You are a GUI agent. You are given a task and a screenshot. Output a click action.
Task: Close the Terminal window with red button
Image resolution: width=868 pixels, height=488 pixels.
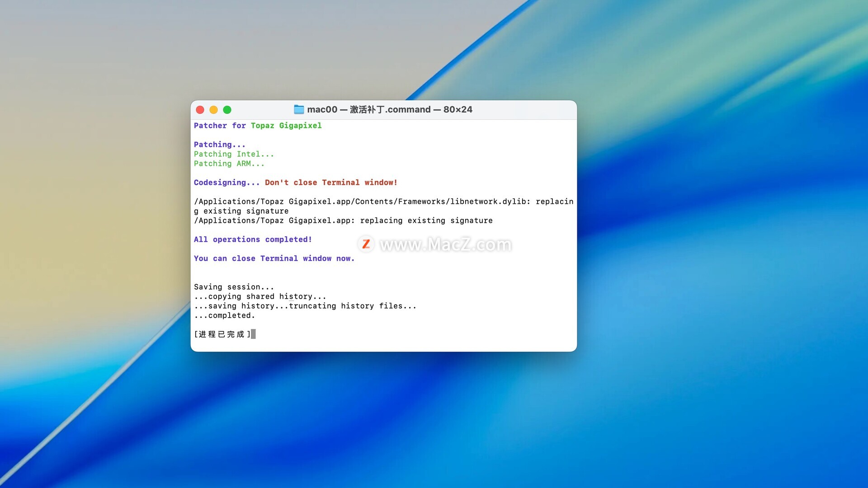[x=200, y=110]
